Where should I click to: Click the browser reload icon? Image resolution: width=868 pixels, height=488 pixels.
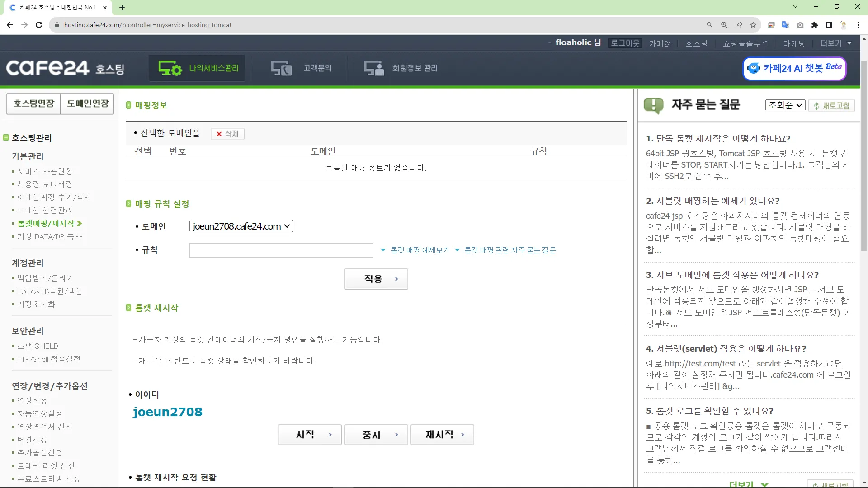[39, 25]
